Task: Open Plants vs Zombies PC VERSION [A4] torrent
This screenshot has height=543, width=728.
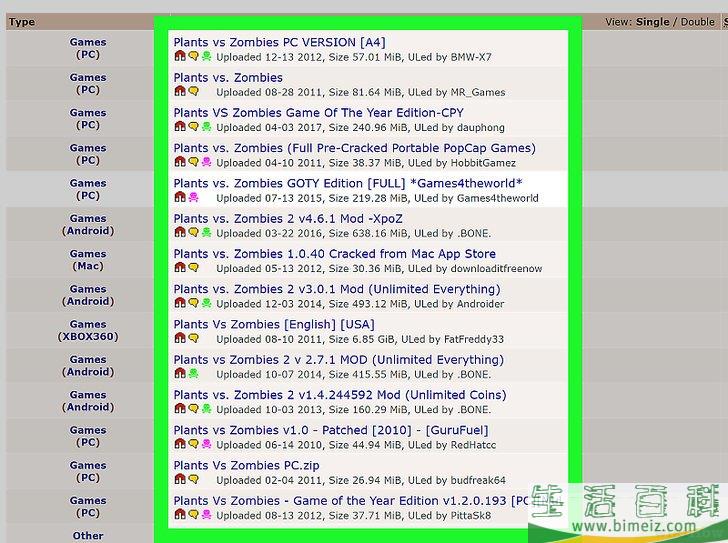Action: click(280, 42)
